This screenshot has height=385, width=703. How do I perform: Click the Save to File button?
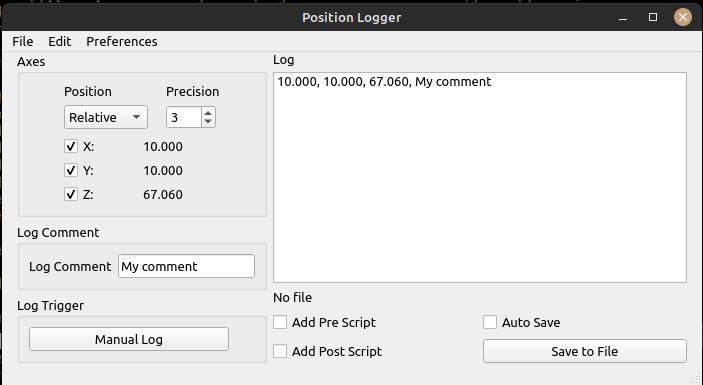tap(585, 351)
